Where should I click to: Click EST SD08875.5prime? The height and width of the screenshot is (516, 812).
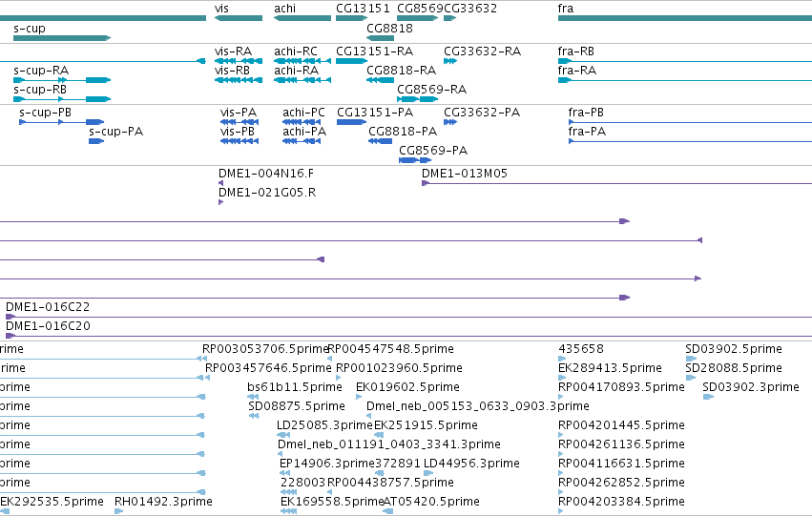coord(297,406)
